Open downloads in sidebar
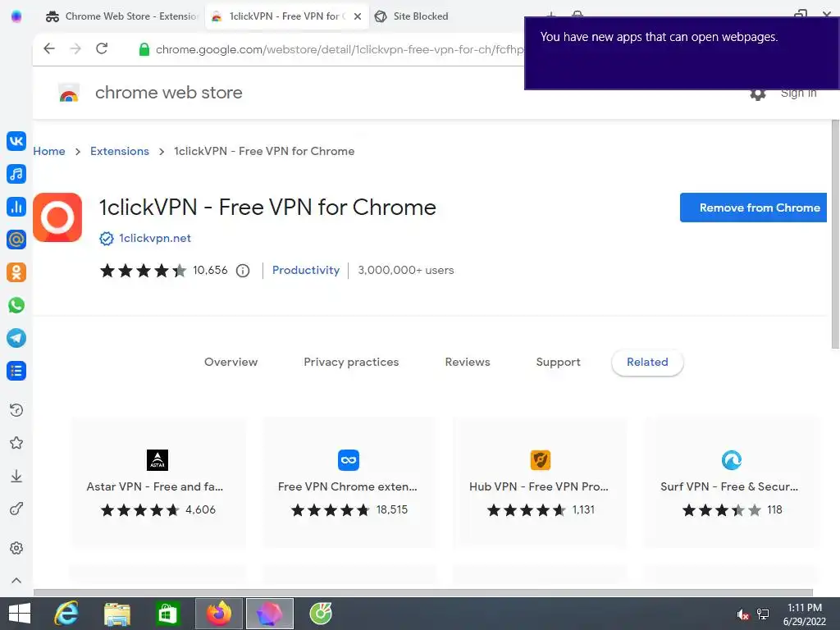Image resolution: width=840 pixels, height=630 pixels. click(x=16, y=477)
